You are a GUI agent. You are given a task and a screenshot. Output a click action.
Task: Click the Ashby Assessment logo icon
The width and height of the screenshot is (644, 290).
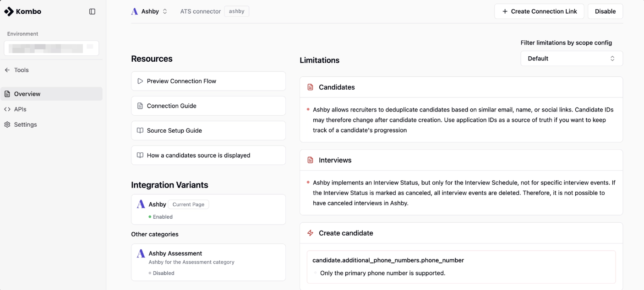click(141, 253)
